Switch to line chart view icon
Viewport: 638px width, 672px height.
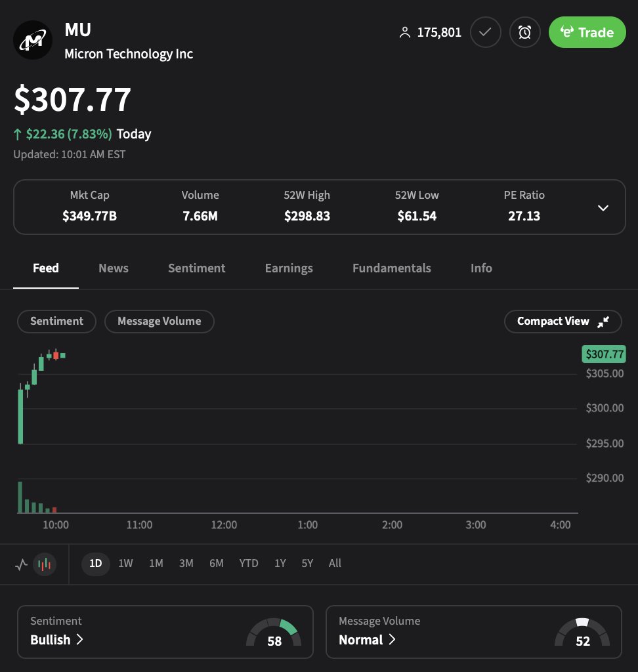pos(20,564)
